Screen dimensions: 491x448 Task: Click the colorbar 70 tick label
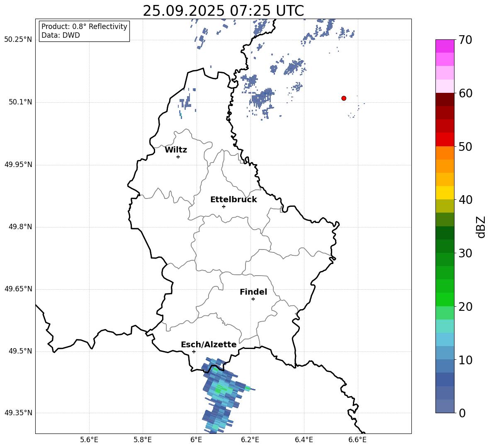coord(465,40)
